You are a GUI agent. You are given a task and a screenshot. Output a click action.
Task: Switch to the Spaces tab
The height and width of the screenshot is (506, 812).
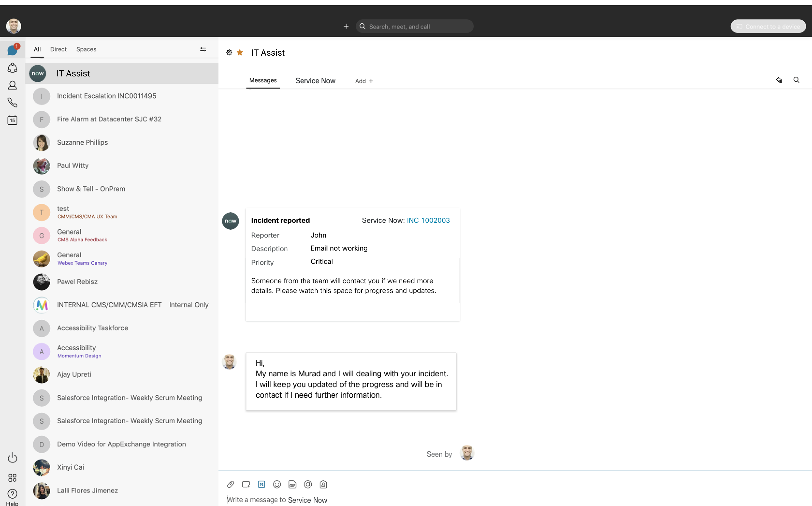coord(86,49)
